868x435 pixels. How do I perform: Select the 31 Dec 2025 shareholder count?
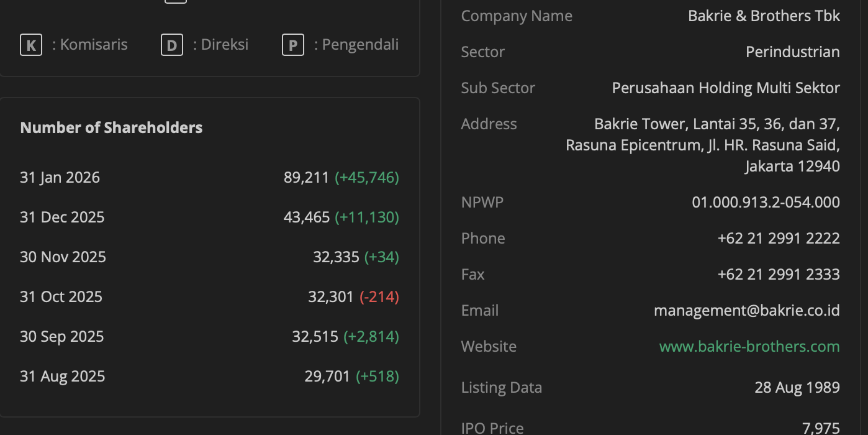tap(307, 217)
